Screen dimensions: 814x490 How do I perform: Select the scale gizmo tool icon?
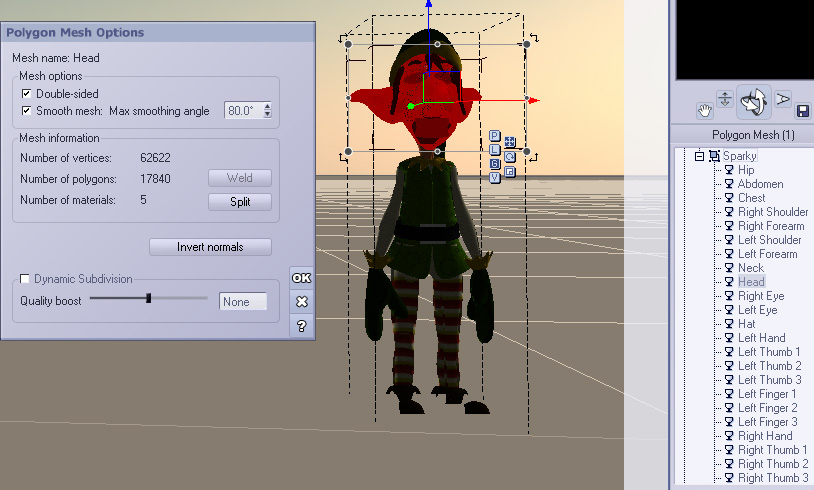pyautogui.click(x=510, y=172)
